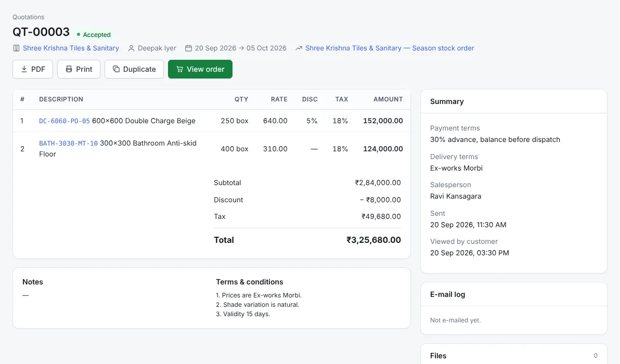Go to the Quotations breadcrumb

[29, 17]
